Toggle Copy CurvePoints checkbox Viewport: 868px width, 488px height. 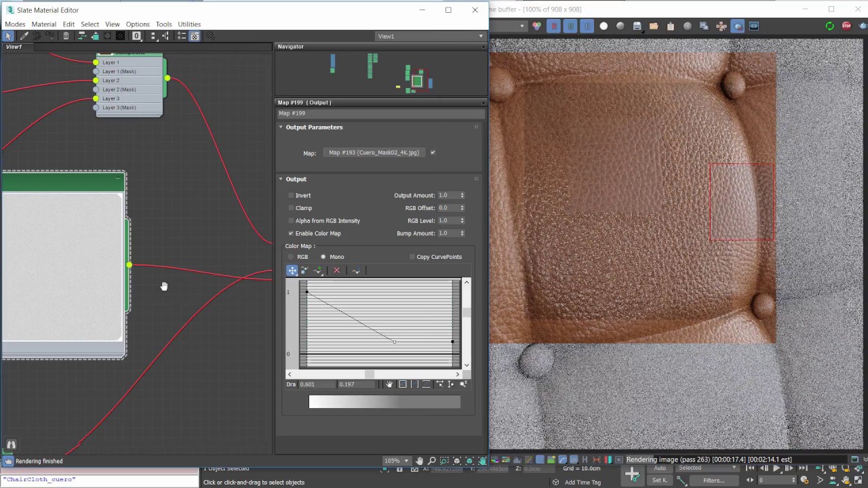coord(412,257)
